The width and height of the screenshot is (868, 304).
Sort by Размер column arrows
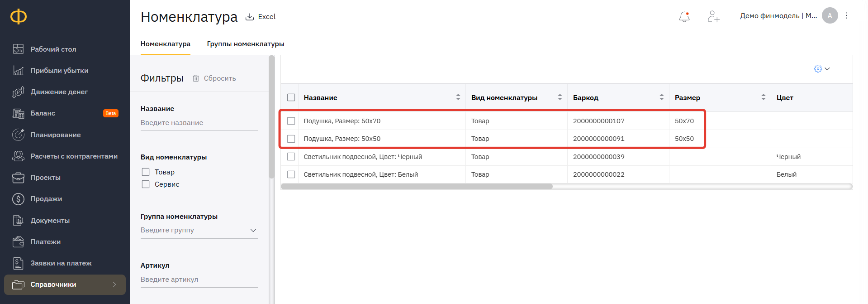pos(763,97)
